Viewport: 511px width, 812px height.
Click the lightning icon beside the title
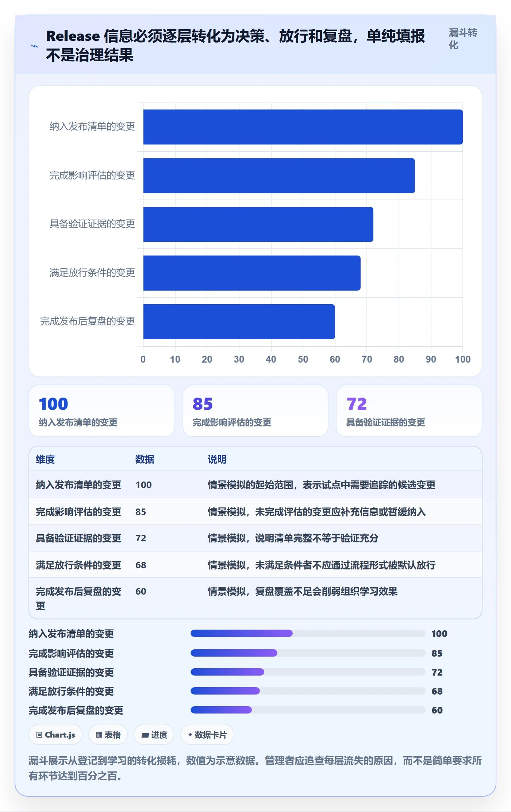35,46
